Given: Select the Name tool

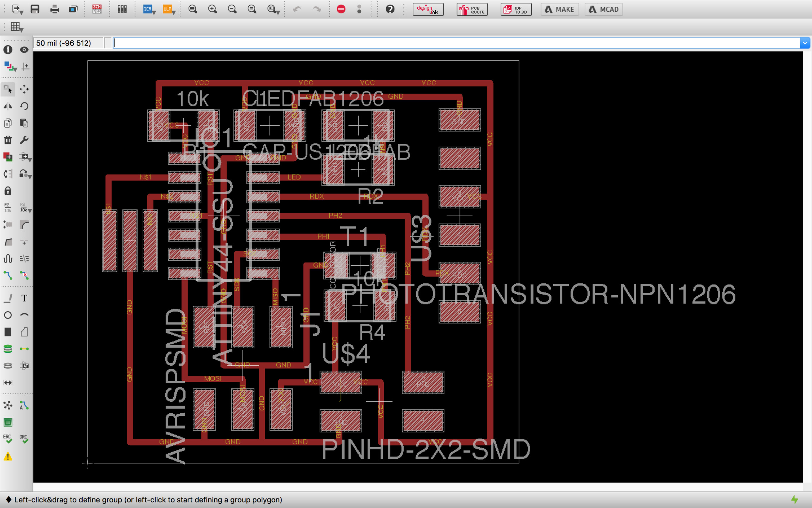Looking at the screenshot, I should [8, 208].
